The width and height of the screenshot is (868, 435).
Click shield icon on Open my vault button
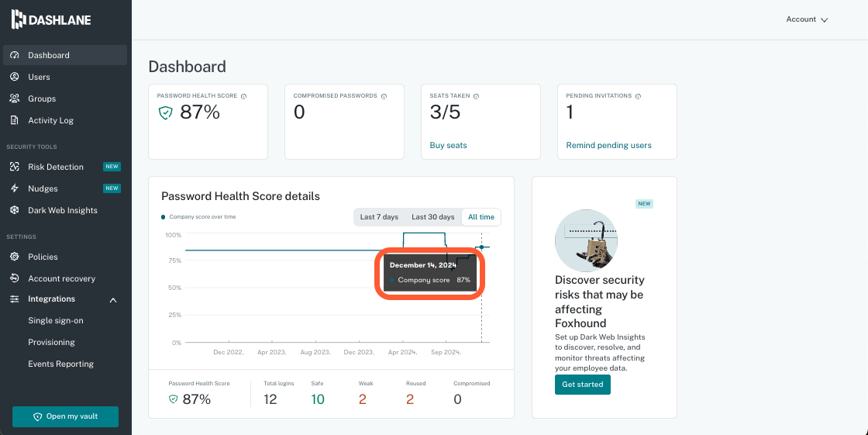coord(38,416)
